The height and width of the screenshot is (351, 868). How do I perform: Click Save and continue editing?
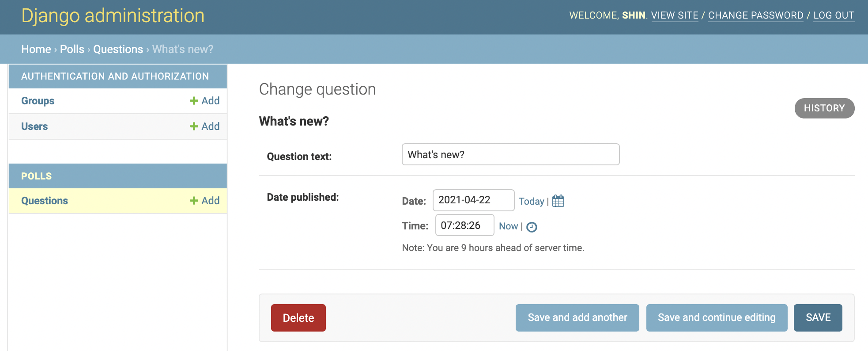point(717,318)
